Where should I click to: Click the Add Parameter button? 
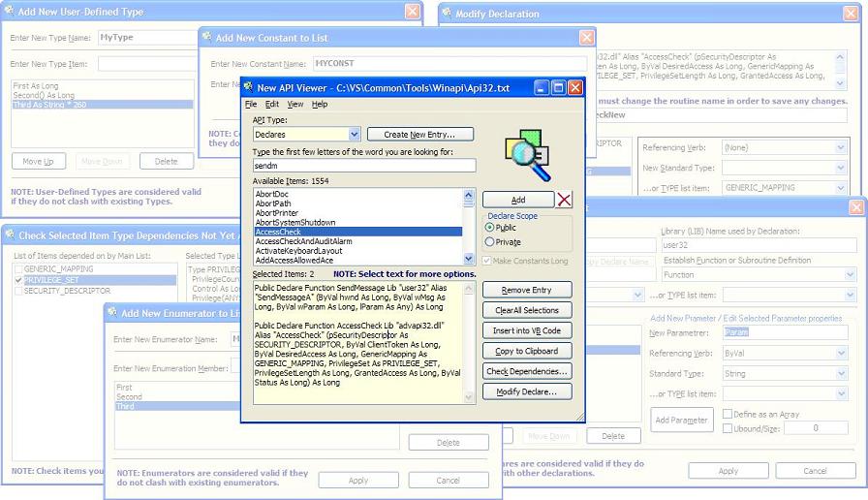[681, 421]
